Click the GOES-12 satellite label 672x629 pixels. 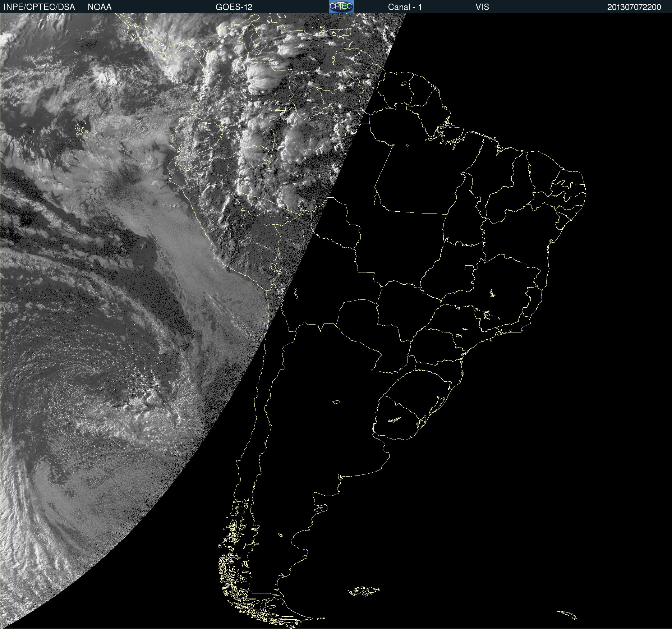[x=234, y=7]
